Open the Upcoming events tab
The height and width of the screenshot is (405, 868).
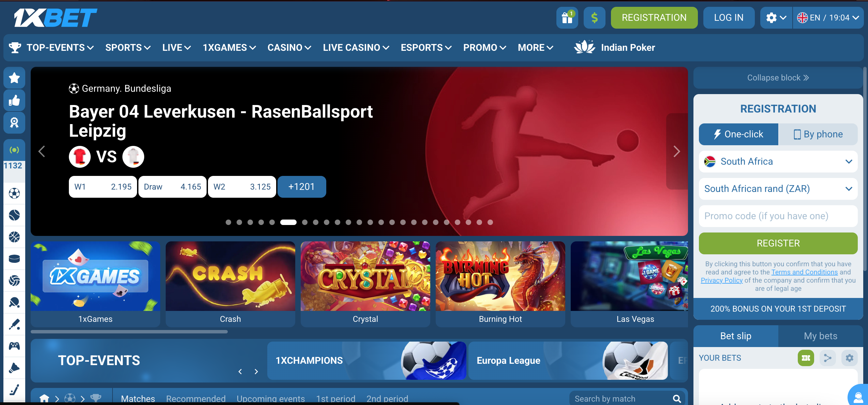(x=271, y=399)
